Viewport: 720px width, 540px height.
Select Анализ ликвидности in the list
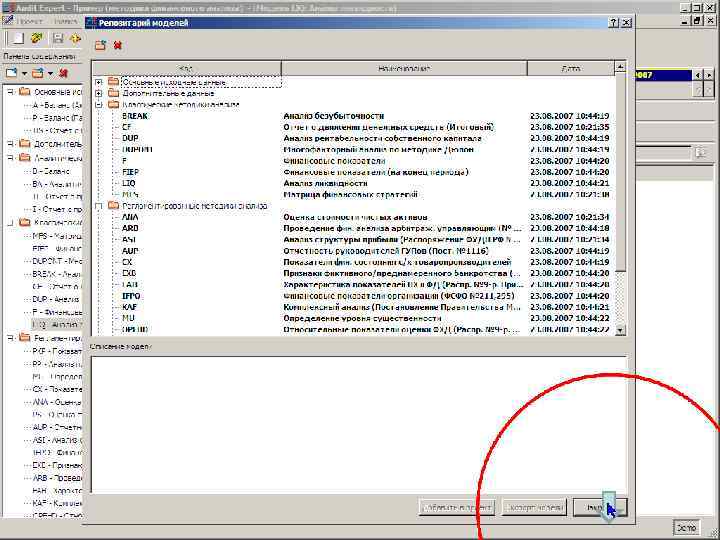tap(326, 183)
